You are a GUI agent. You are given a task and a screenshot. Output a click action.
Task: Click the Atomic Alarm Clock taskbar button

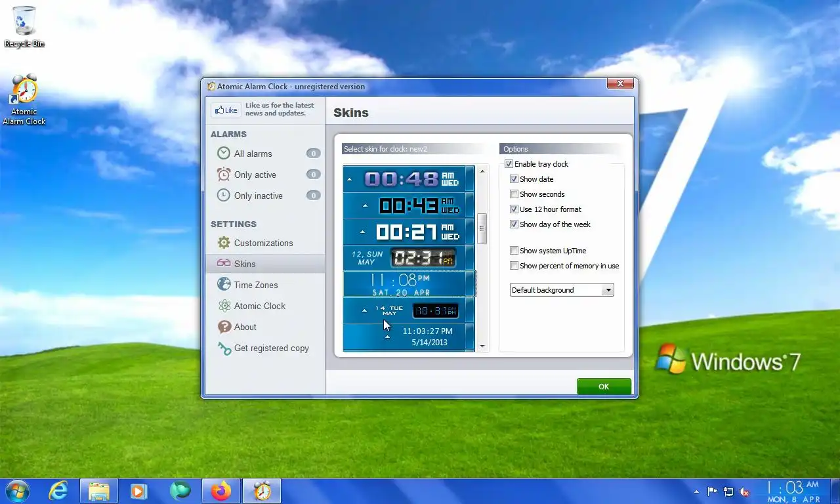click(262, 491)
